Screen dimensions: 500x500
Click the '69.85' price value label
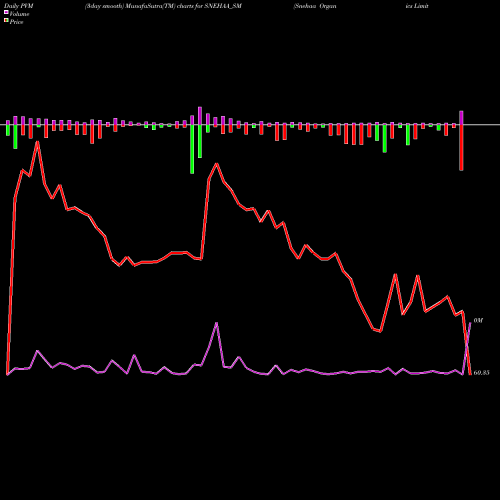pyautogui.click(x=481, y=373)
